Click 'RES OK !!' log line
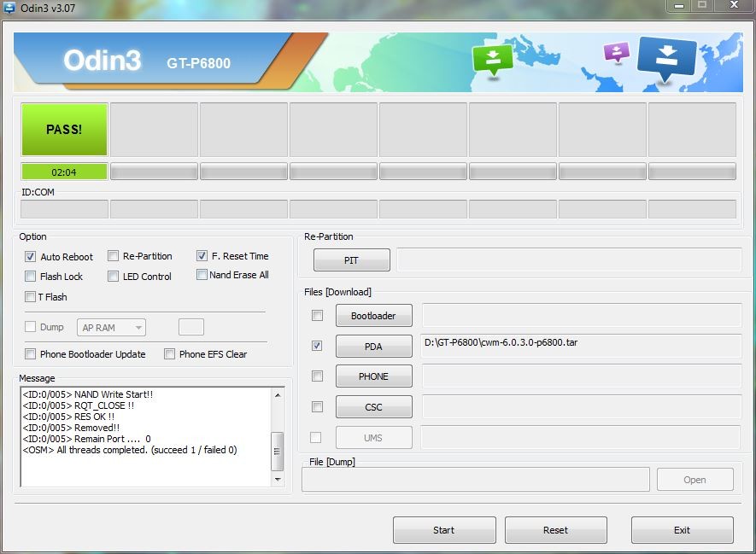756x554 pixels. pos(68,417)
